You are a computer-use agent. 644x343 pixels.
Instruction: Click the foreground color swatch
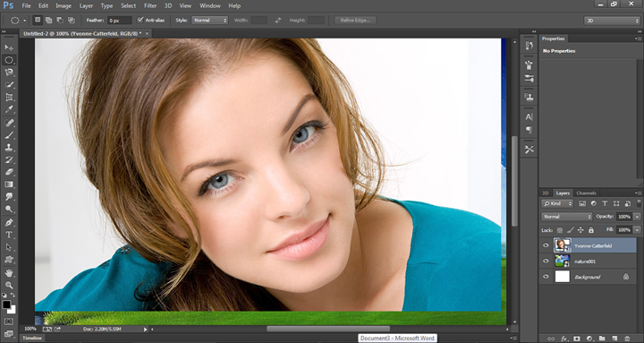[6, 304]
